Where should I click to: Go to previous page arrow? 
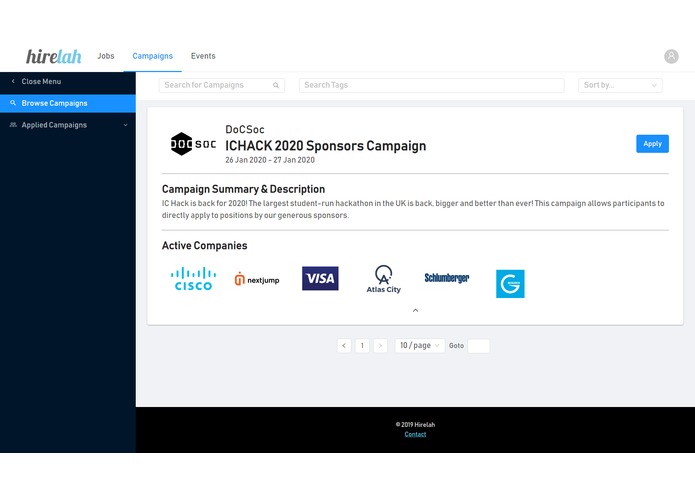coord(344,346)
